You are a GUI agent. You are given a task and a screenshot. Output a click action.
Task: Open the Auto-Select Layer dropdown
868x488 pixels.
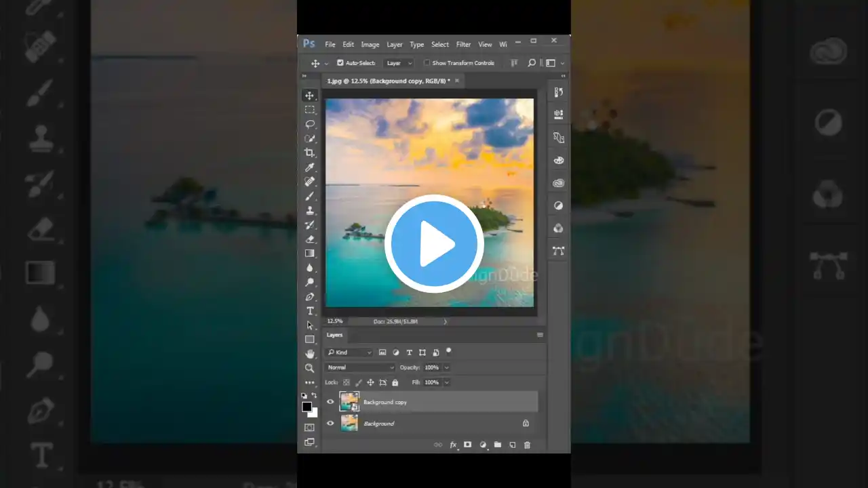click(x=399, y=63)
